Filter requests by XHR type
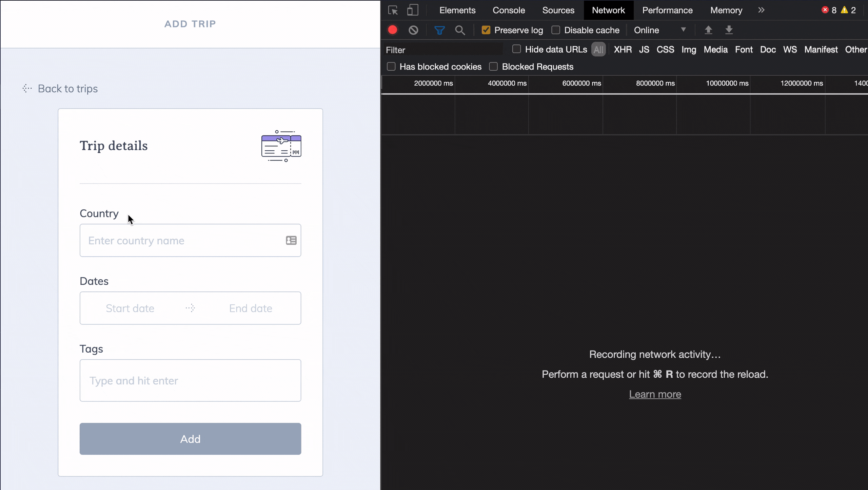The height and width of the screenshot is (490, 868). click(623, 50)
